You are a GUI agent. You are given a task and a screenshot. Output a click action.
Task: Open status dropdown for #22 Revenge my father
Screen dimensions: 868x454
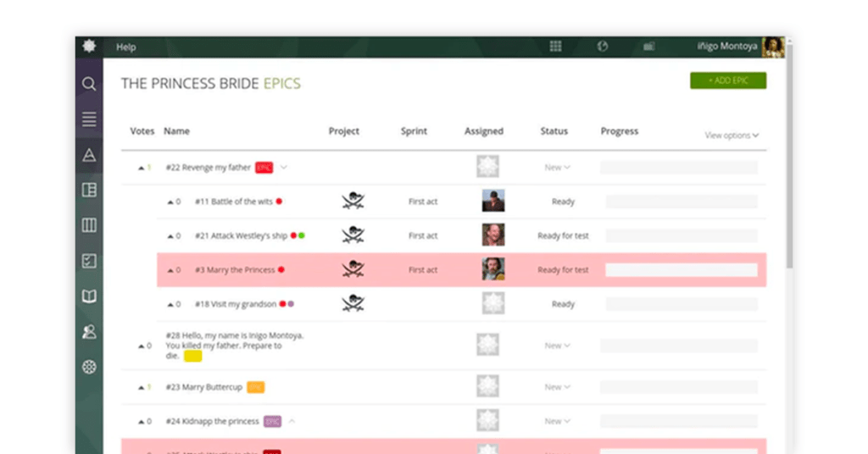click(x=557, y=167)
